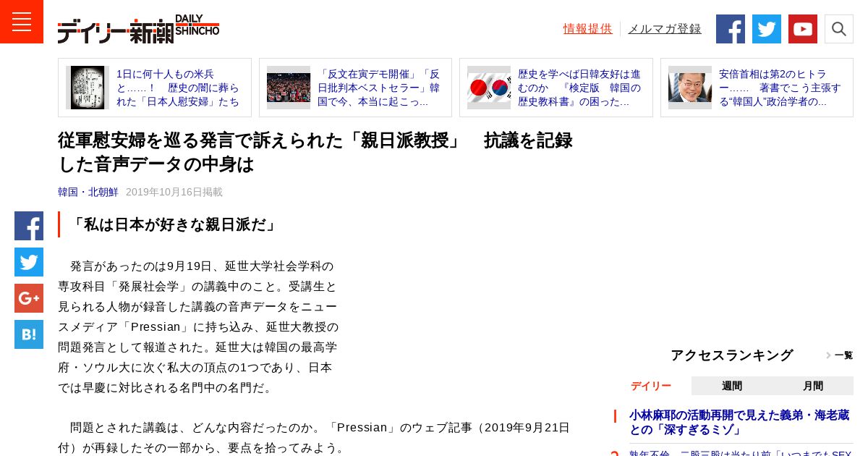Open ranking article about 小林麻耶

click(x=739, y=422)
